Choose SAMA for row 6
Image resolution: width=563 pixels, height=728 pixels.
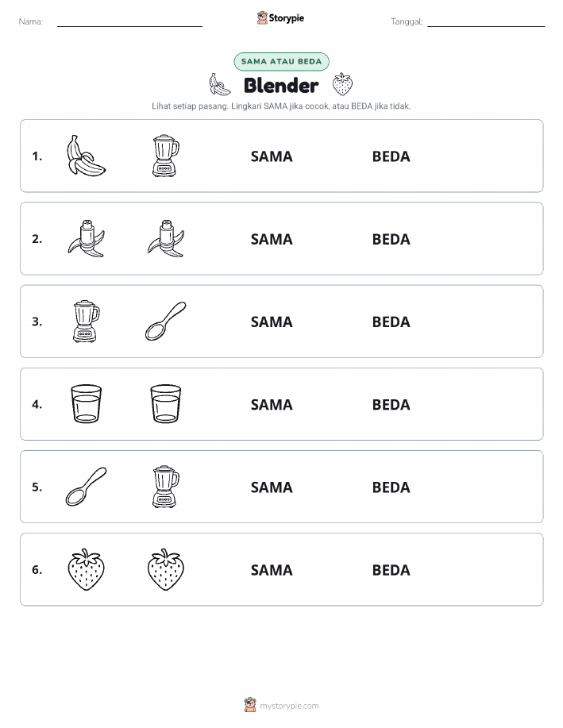tap(272, 570)
